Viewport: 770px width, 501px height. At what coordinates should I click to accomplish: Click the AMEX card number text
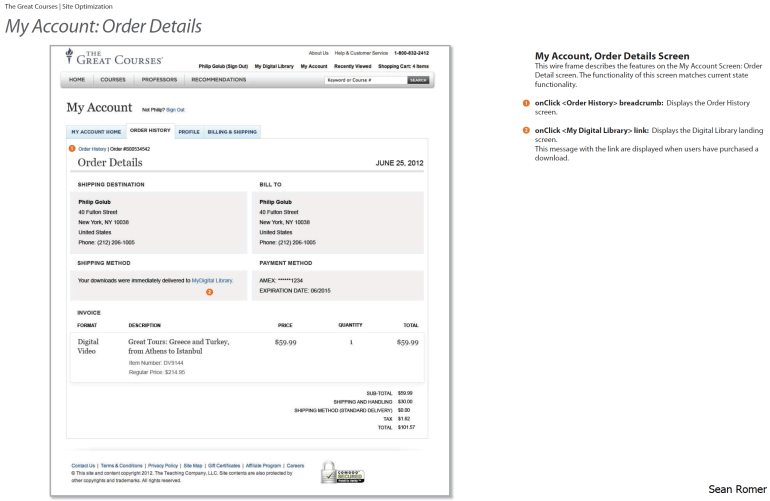tap(281, 280)
